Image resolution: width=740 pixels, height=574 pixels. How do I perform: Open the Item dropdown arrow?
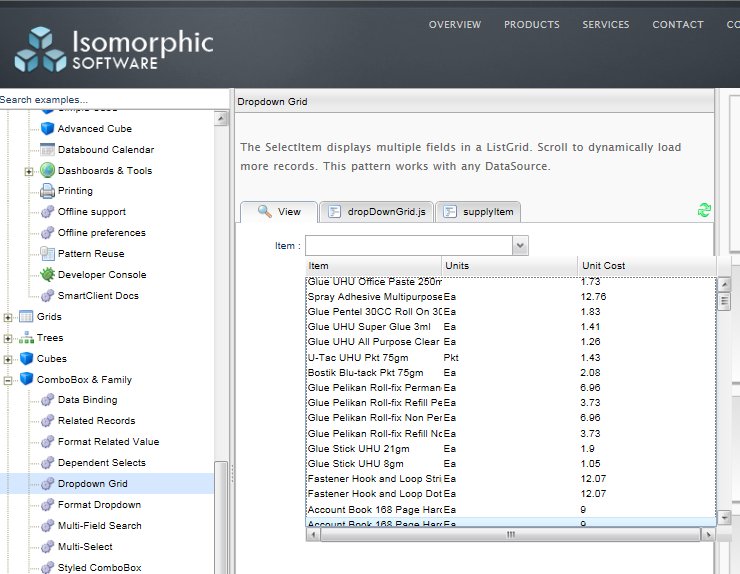(x=520, y=246)
